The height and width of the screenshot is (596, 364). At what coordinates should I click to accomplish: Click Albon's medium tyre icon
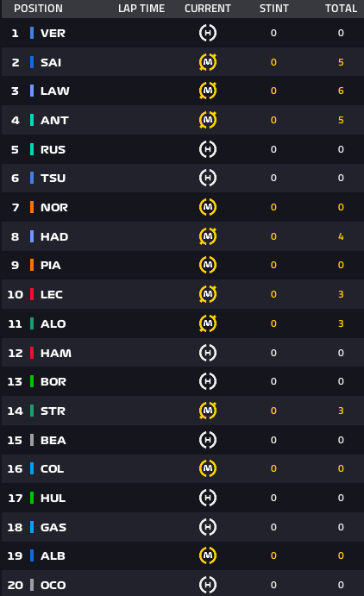click(x=208, y=555)
